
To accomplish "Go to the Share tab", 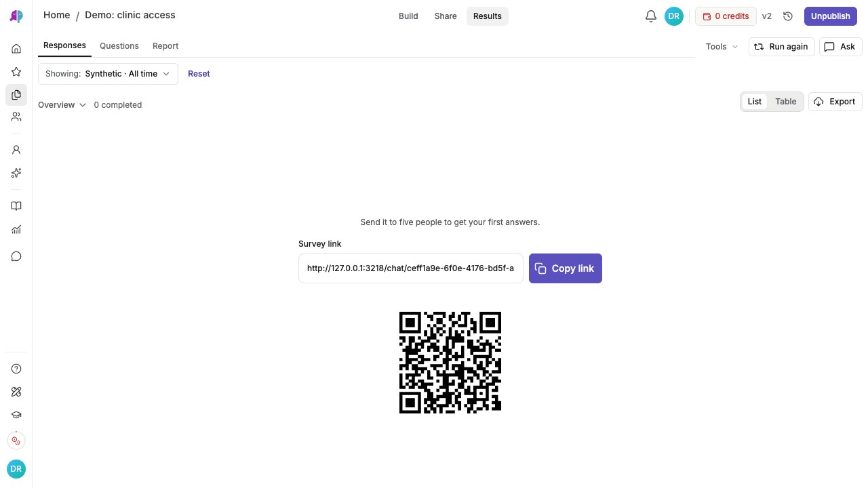I will pos(446,16).
